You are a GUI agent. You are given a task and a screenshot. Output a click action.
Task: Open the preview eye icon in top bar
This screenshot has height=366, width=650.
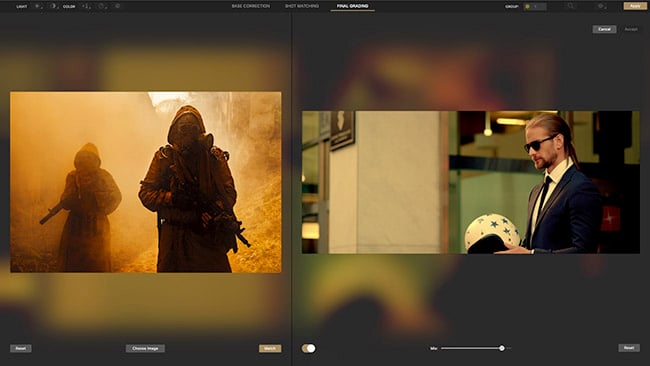coord(601,6)
